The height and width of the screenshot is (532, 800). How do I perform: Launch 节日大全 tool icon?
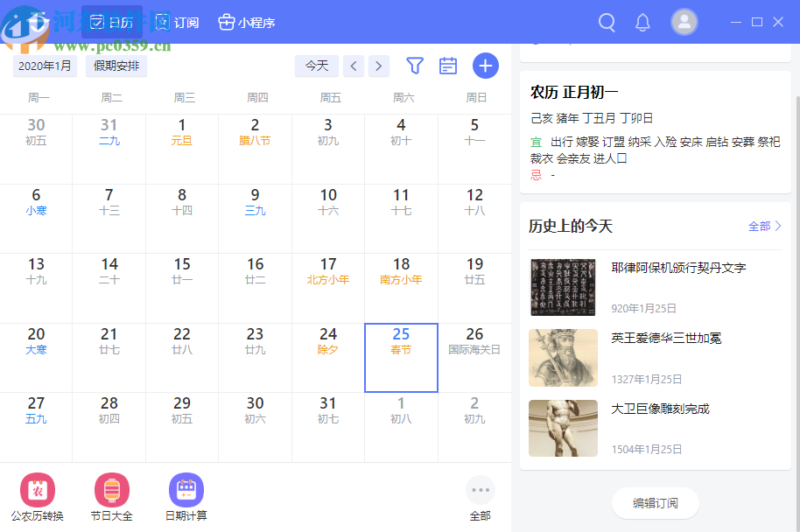(112, 490)
